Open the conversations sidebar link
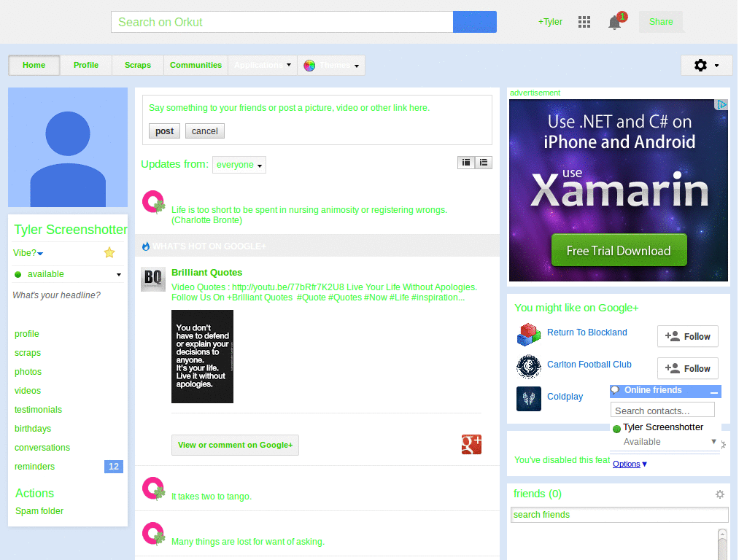This screenshot has width=747, height=560. point(42,448)
